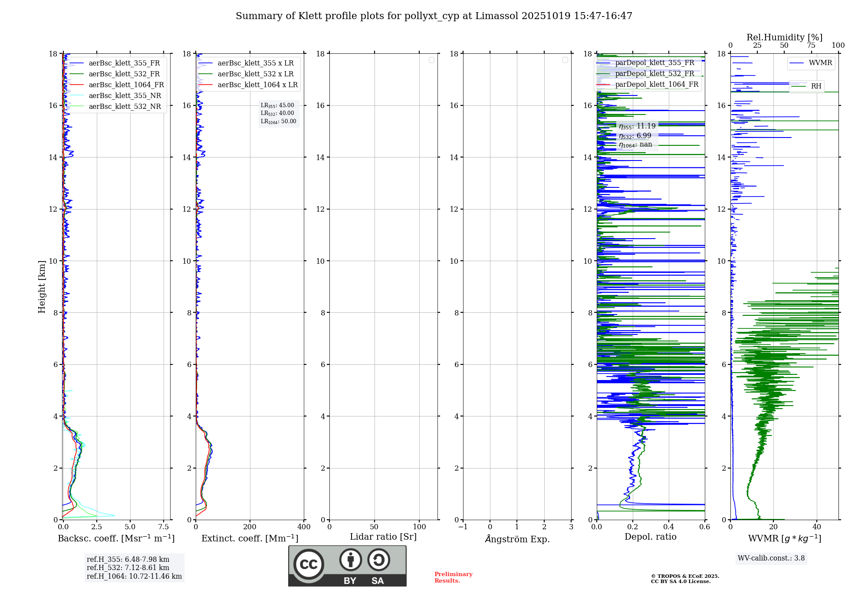Click empty legend box in Ångström Exp. panel
Viewport: 868px width, 590px height.
(x=565, y=60)
